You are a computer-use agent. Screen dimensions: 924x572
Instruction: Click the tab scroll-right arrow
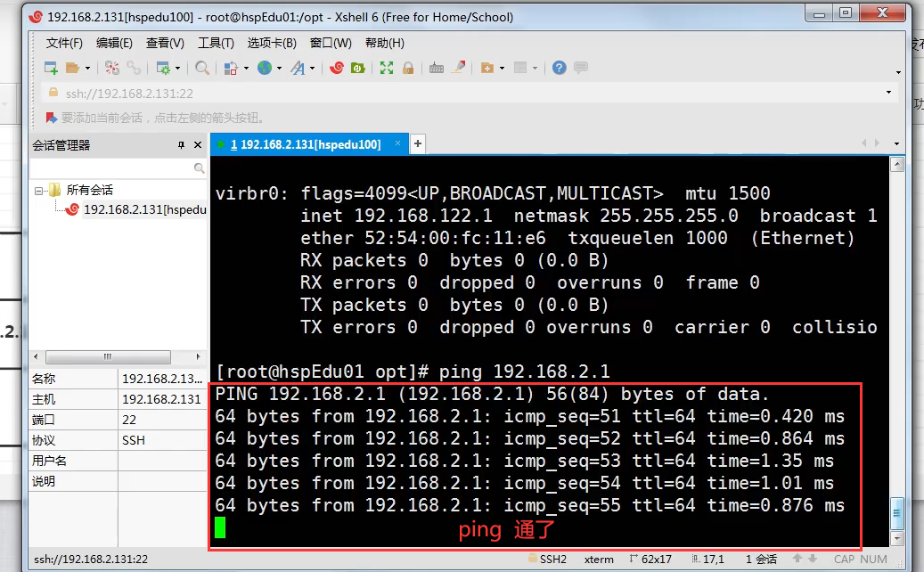878,143
